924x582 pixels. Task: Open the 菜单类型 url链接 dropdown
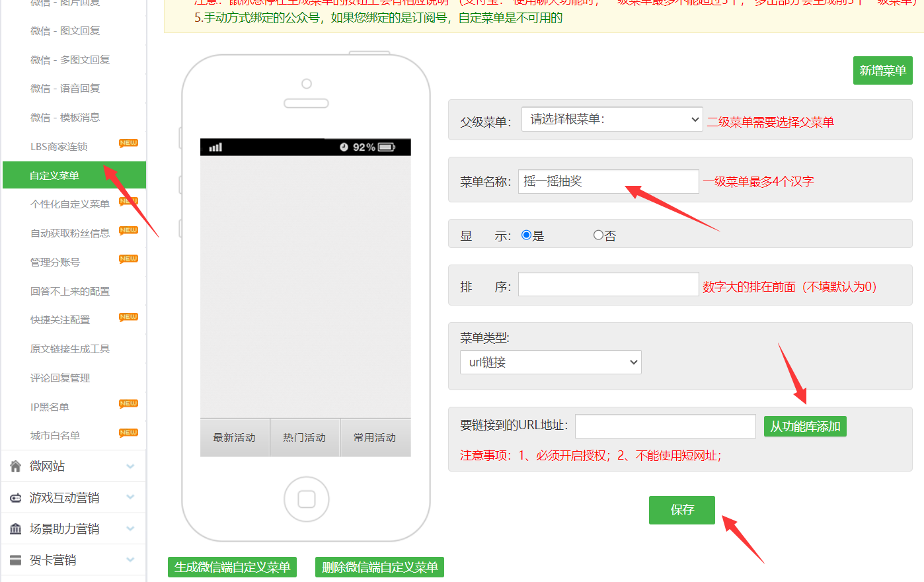click(x=551, y=362)
